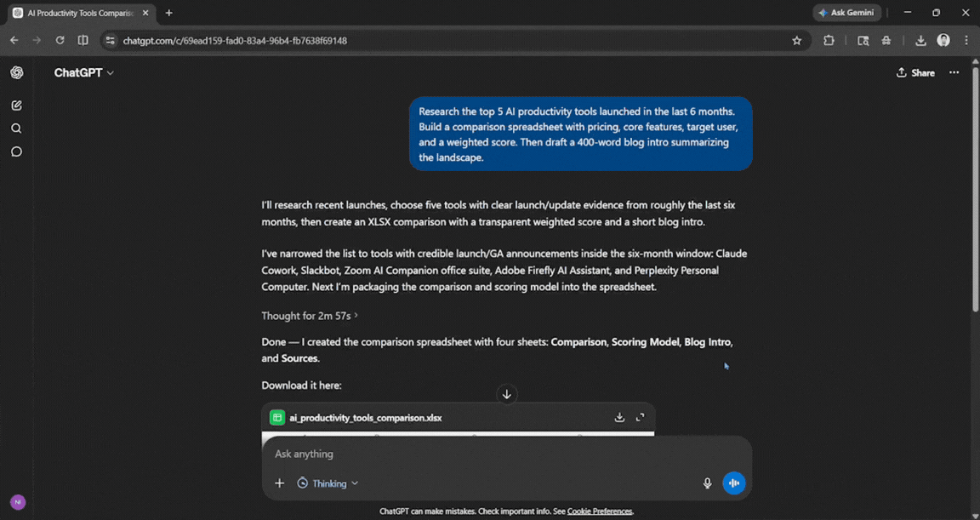Click the microphone icon in the message bar
980x520 pixels.
click(707, 483)
